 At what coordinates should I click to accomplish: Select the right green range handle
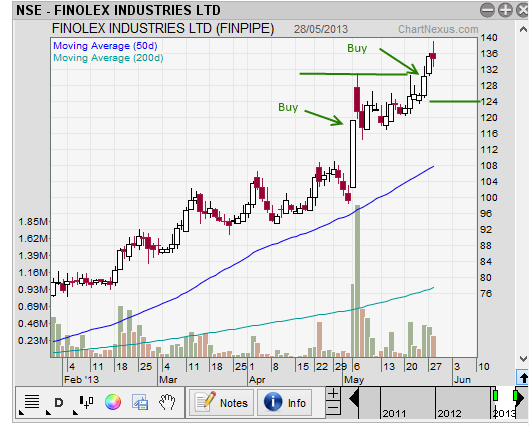516,395
